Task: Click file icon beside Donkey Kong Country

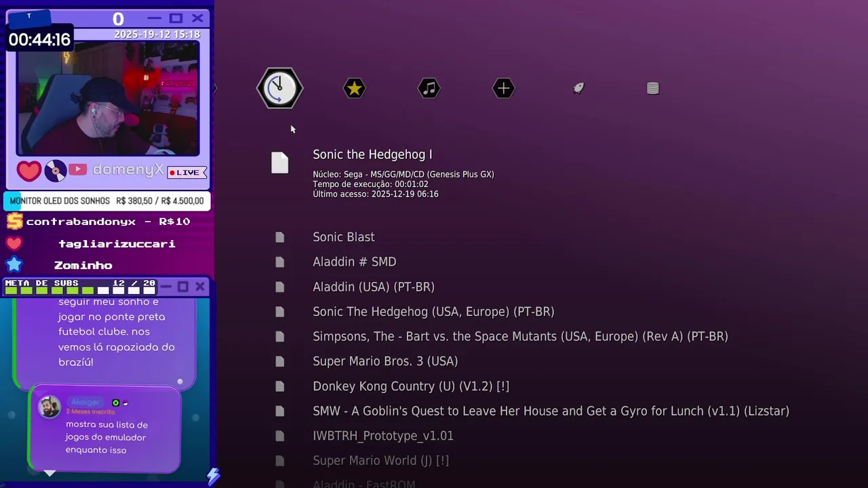Action: (280, 386)
